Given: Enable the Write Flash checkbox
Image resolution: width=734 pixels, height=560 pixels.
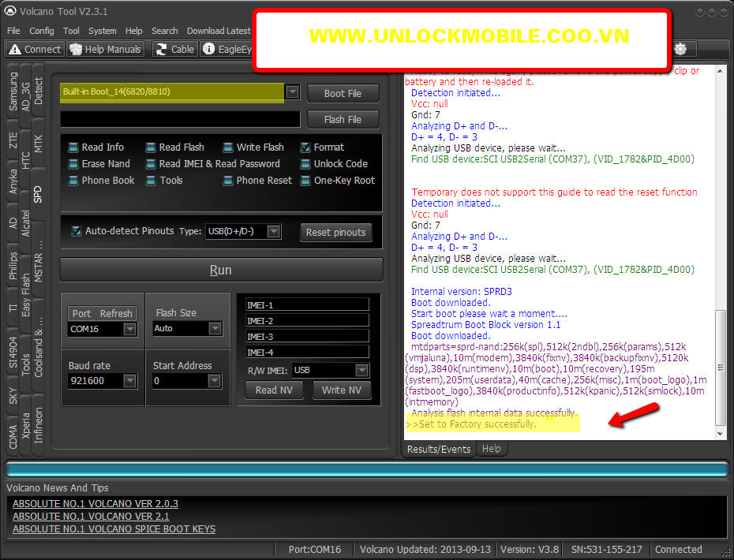Looking at the screenshot, I should (x=228, y=147).
